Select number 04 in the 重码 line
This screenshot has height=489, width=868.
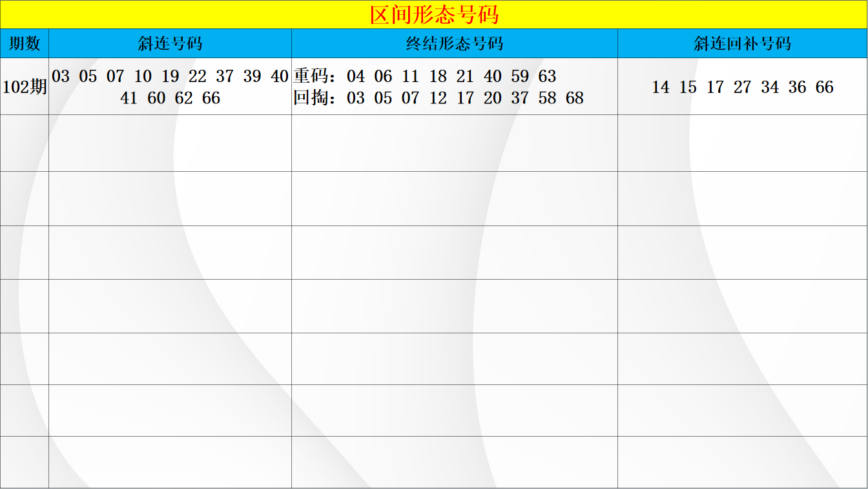pyautogui.click(x=356, y=76)
